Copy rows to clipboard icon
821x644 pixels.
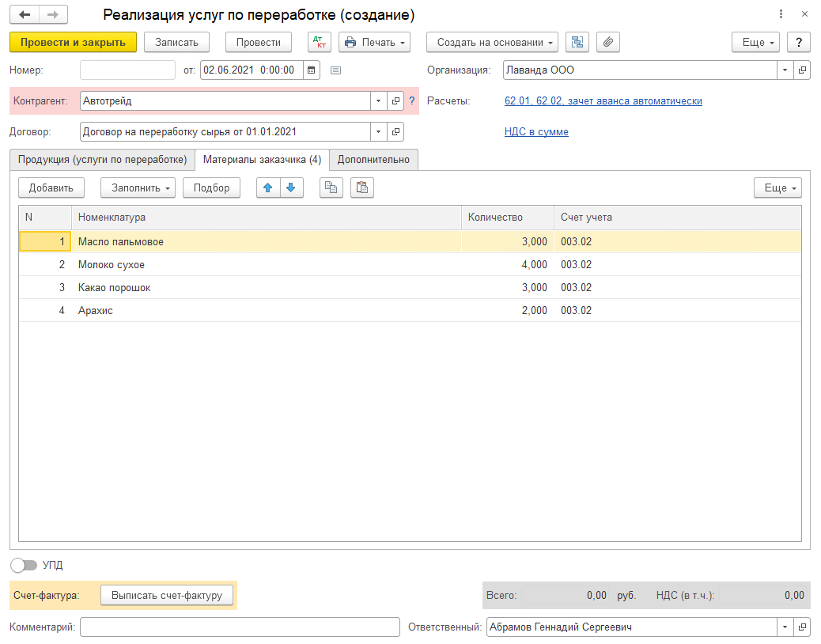coord(331,188)
